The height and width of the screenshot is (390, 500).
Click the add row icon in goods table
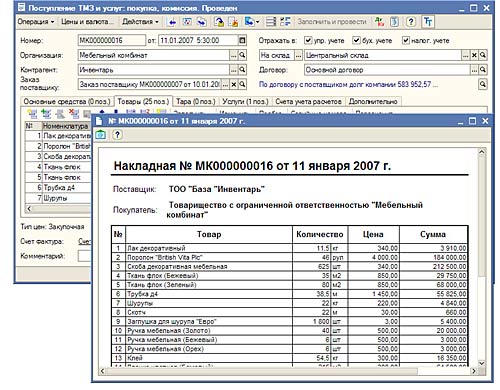[32, 114]
